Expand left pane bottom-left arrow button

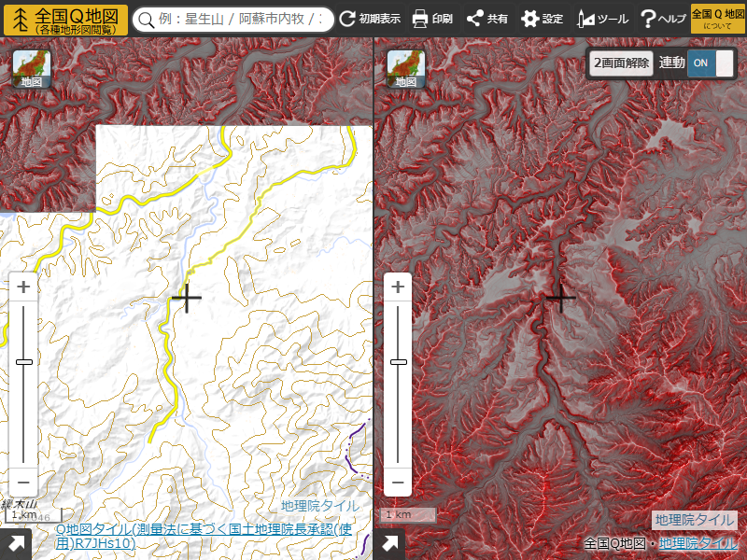tap(16, 544)
